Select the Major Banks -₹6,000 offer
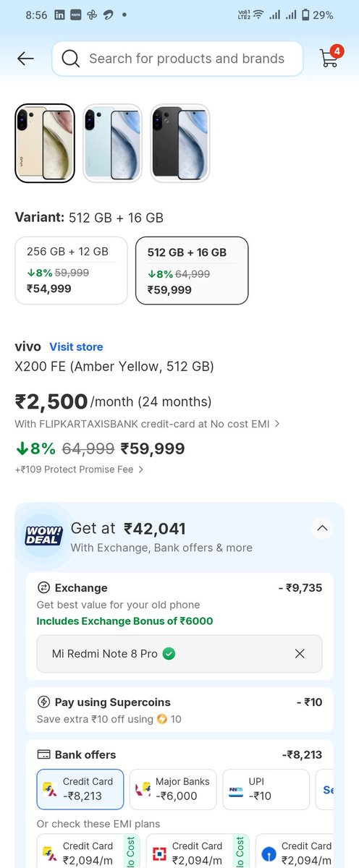 point(173,788)
